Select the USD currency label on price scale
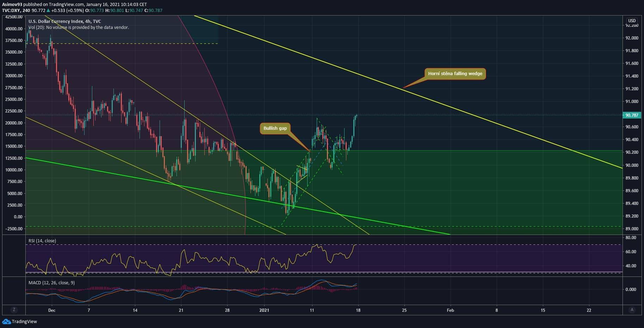This screenshot has width=644, height=328. 632,21
